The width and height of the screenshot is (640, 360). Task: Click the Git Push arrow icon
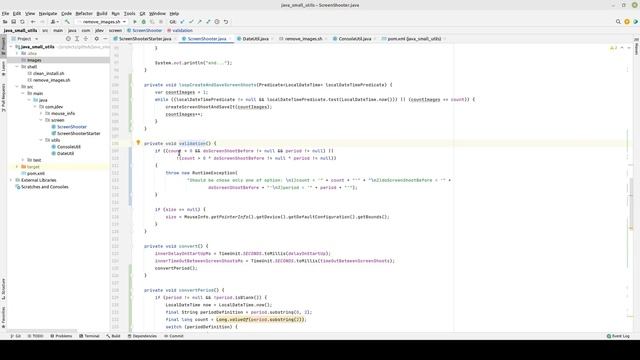[x=200, y=22]
